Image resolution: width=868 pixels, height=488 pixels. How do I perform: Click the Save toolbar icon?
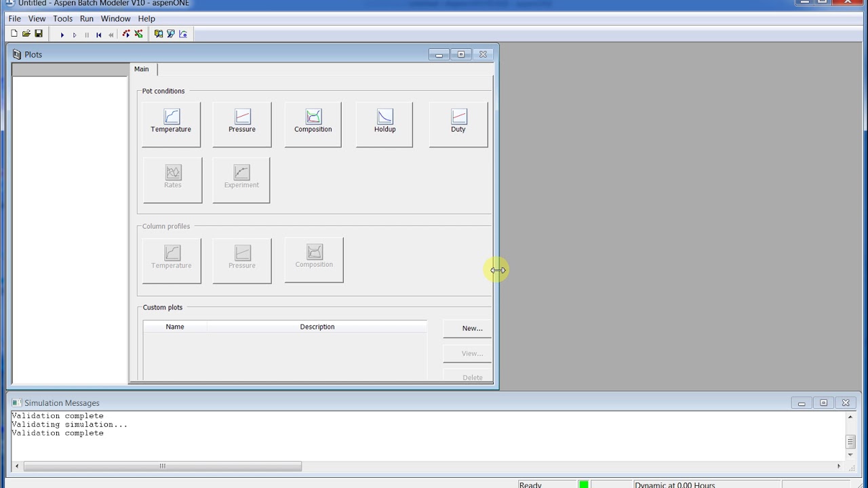click(x=39, y=34)
